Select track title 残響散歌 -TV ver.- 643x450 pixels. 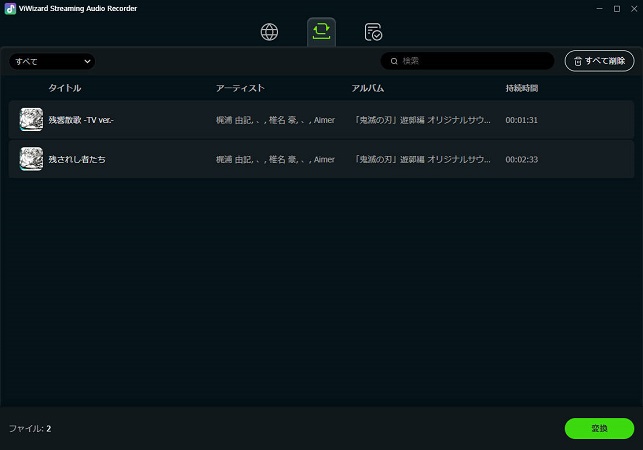[81, 120]
